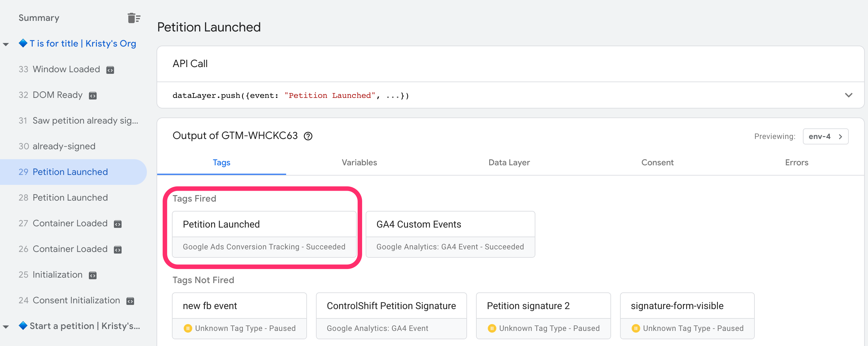Click the help icon beside GTM-WHCKC63
The width and height of the screenshot is (868, 346).
pyautogui.click(x=308, y=136)
